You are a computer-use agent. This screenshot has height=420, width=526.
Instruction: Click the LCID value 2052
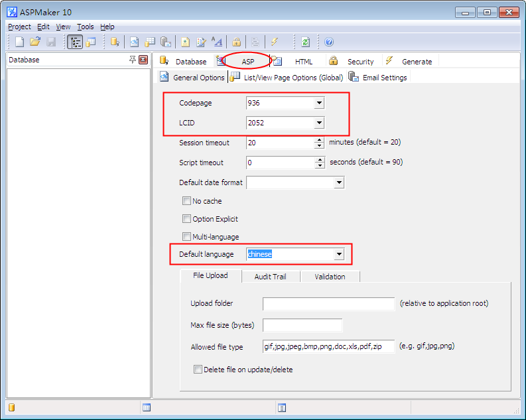tap(256, 123)
